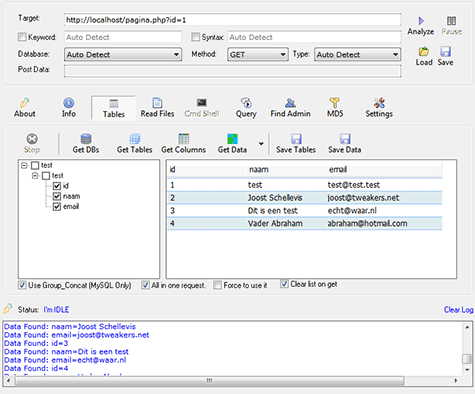Open the Cmd Shell icon

(202, 103)
